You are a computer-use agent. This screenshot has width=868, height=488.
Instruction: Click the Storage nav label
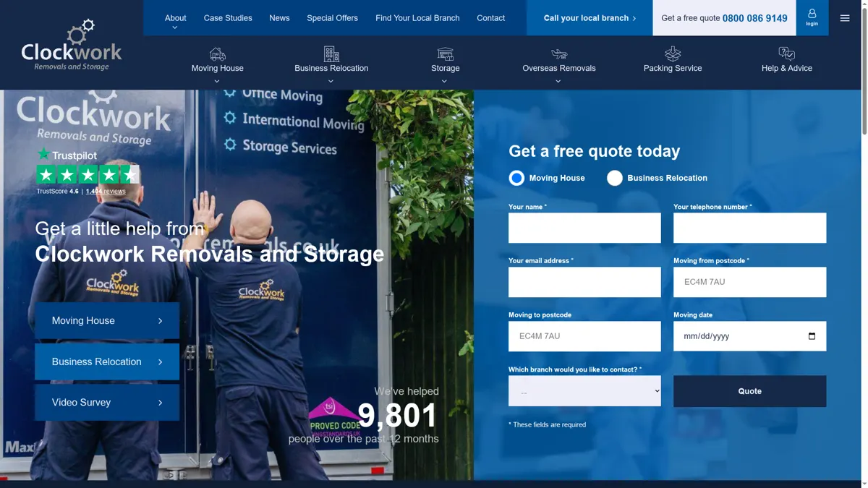446,68
